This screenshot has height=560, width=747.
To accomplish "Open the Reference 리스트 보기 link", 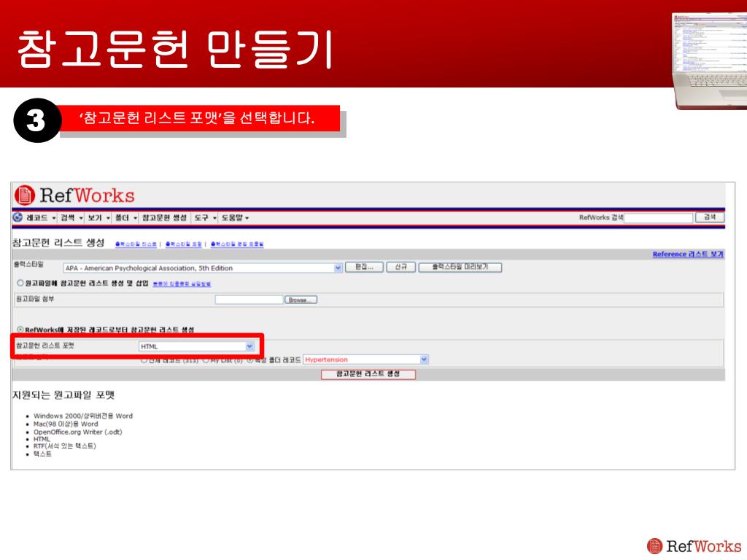I will tap(688, 254).
